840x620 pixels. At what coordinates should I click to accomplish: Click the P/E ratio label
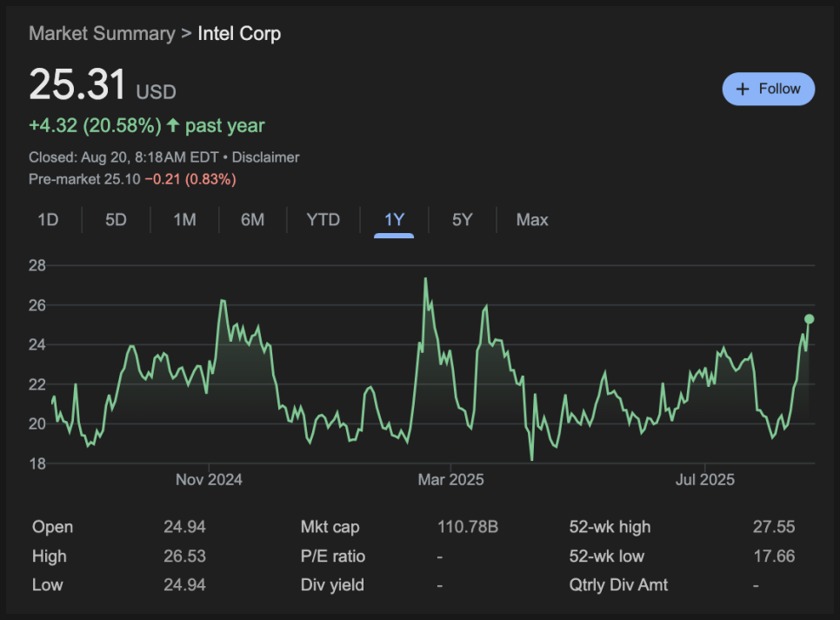click(333, 557)
